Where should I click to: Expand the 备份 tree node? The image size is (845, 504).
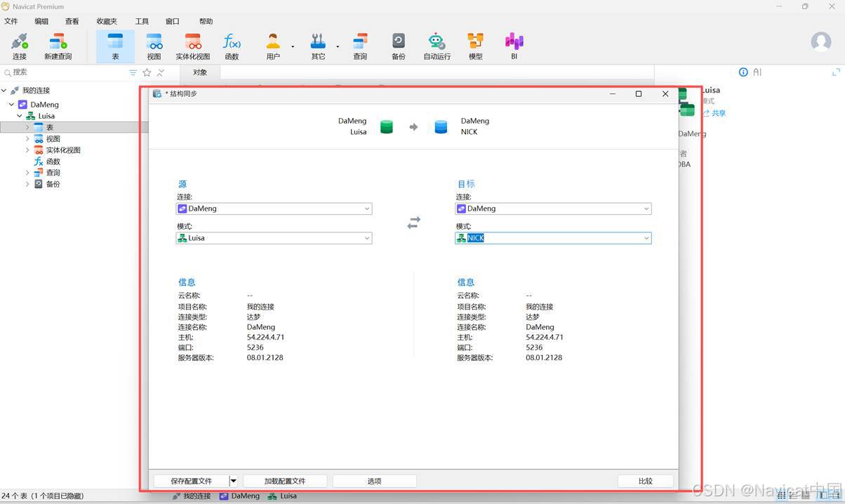coord(27,184)
